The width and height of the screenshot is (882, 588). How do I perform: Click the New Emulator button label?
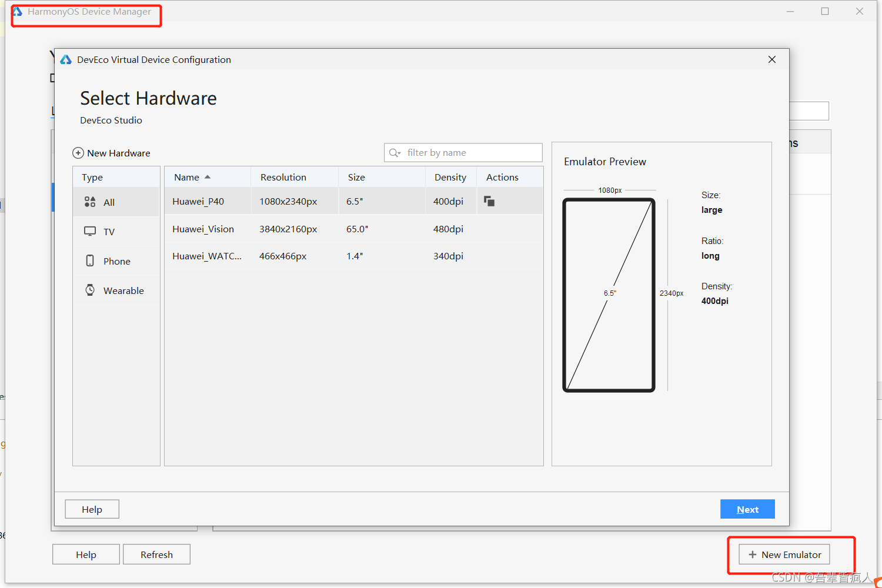pyautogui.click(x=791, y=554)
